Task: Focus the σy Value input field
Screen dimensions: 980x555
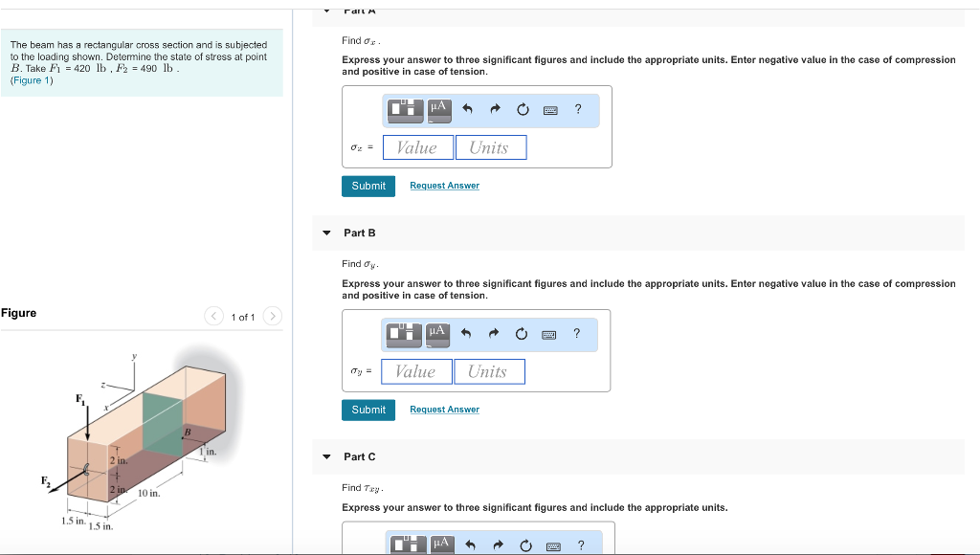Action: (416, 371)
